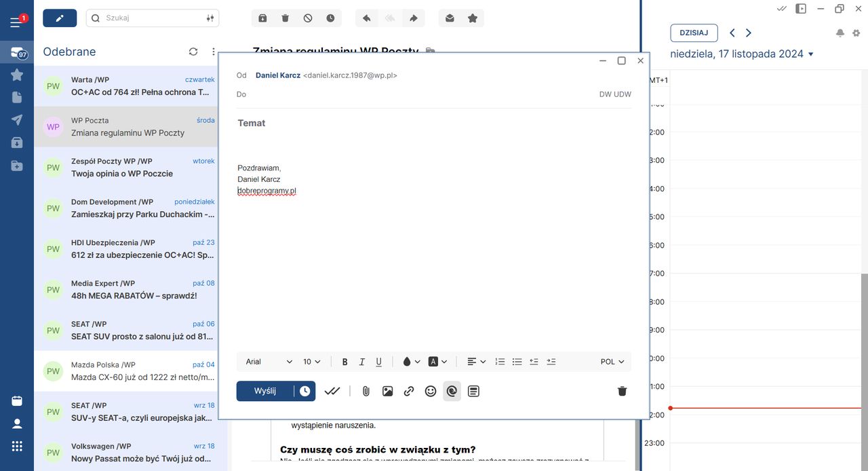Open calendar icon at bottom of sidebar

click(17, 401)
